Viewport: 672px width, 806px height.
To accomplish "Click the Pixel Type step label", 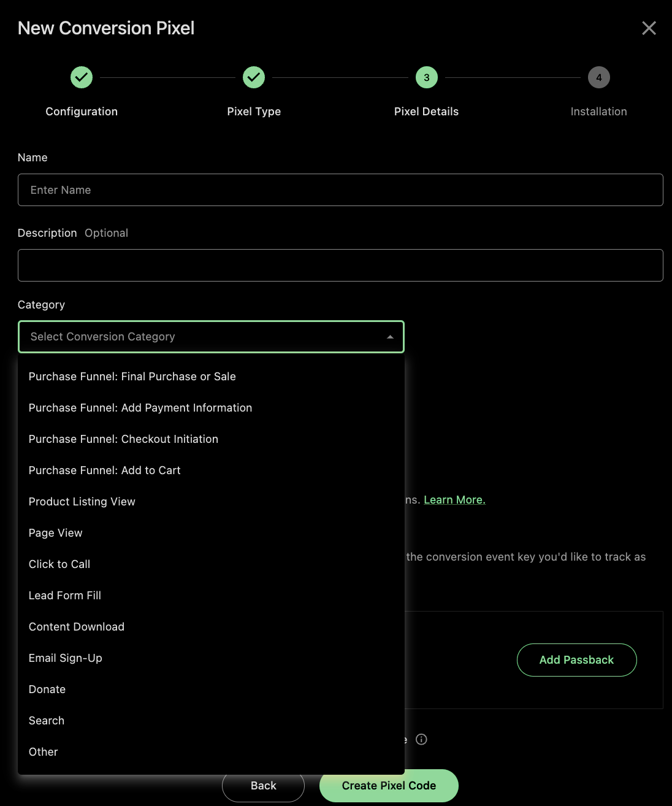I will [x=254, y=112].
